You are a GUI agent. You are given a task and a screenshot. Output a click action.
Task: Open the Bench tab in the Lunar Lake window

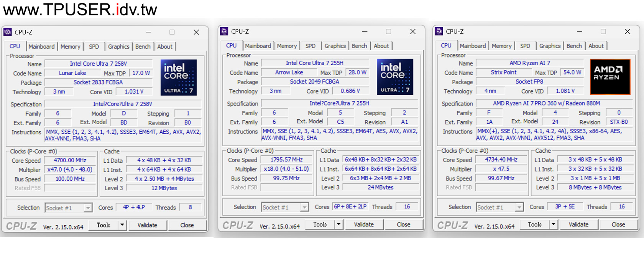click(143, 46)
